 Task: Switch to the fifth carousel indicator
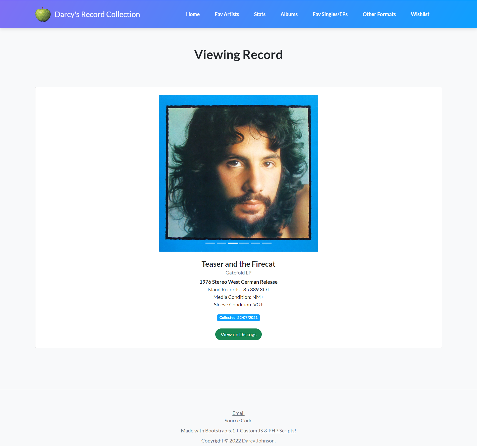255,243
